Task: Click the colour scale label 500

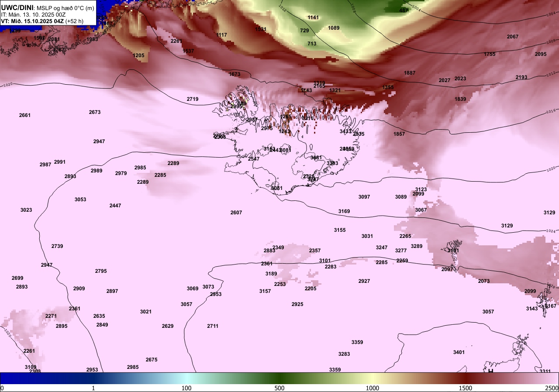Action: [x=279, y=388]
